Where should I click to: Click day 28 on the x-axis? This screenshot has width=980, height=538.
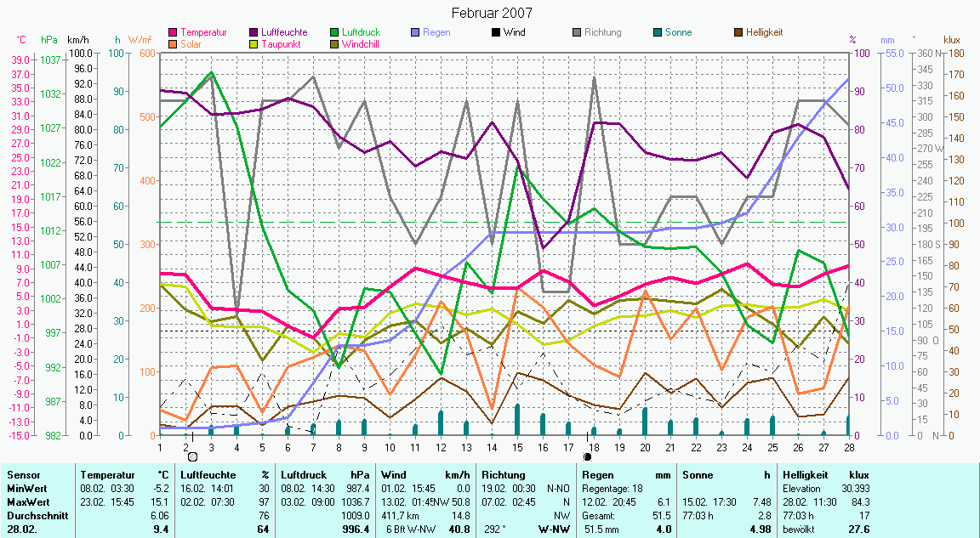click(x=848, y=445)
